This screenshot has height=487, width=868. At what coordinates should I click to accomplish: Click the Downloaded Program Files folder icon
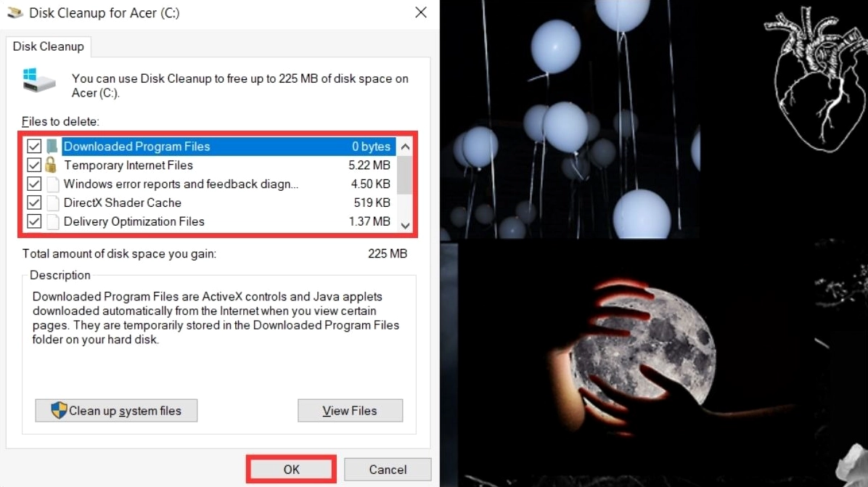[x=52, y=146]
